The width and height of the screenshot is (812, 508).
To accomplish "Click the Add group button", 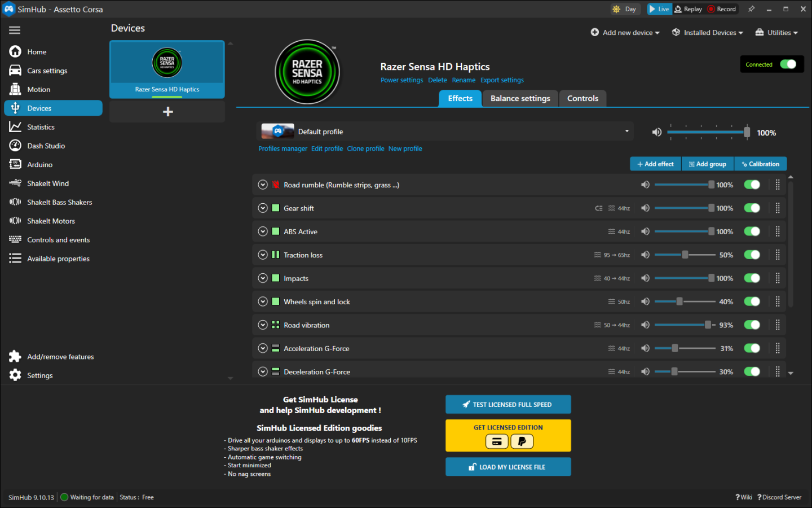I will [x=708, y=164].
